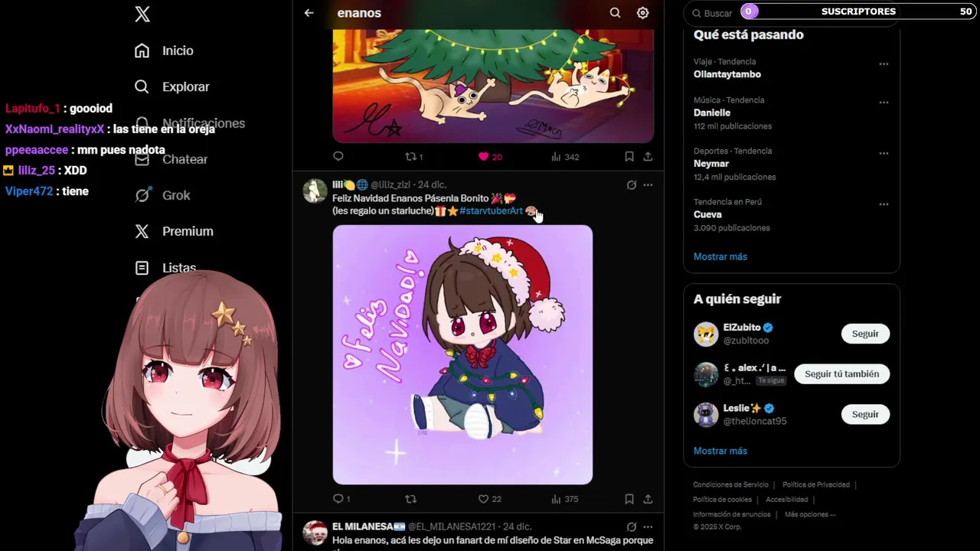Like the Feliz Navidad Enanos post

click(x=489, y=499)
